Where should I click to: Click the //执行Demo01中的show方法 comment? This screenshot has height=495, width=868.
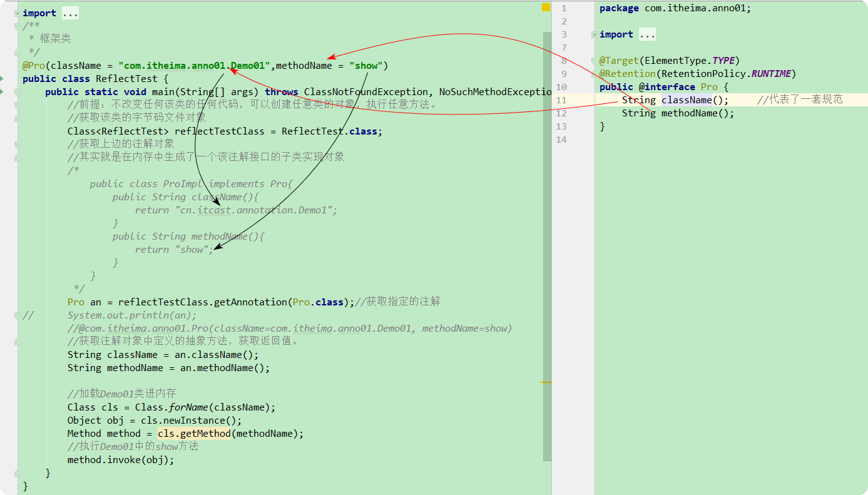coord(133,446)
